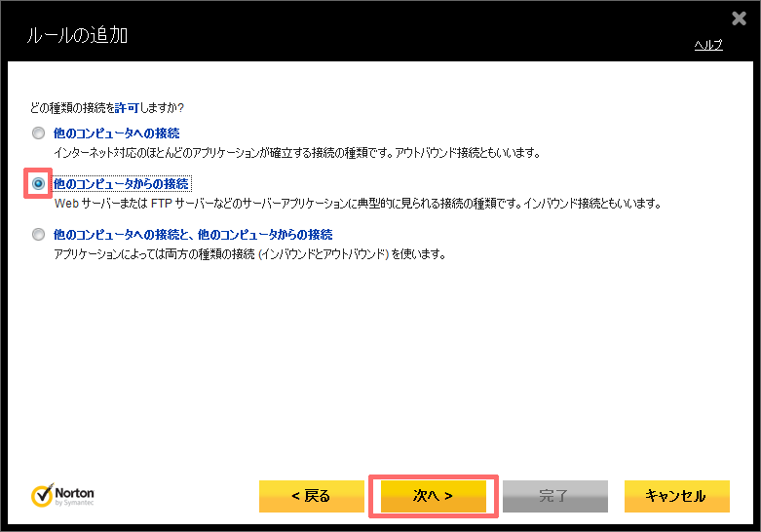Click the bold 許可 word in the question
The width and height of the screenshot is (761, 532).
[127, 106]
